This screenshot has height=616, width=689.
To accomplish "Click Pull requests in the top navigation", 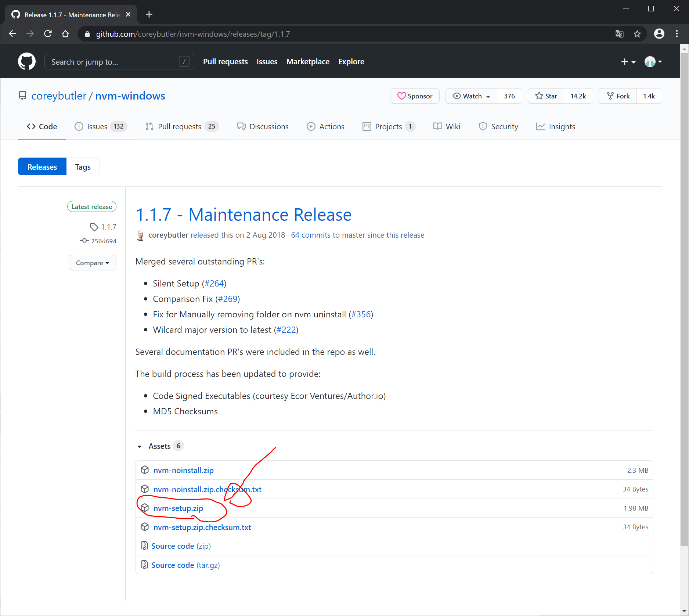I will point(225,62).
